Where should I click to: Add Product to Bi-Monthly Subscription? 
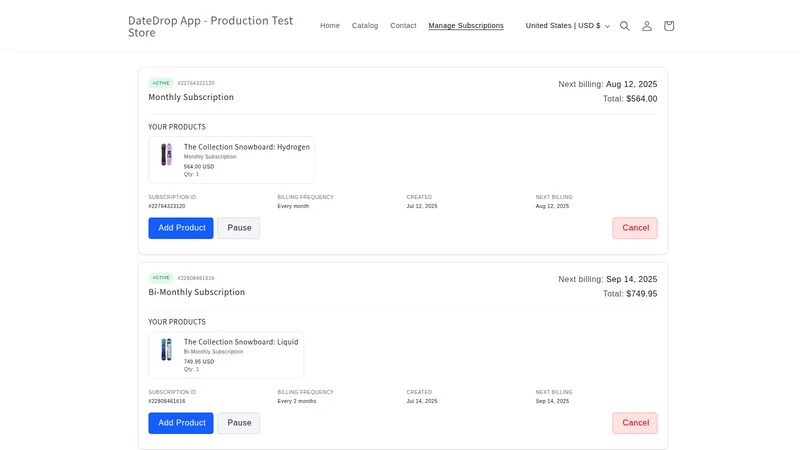coord(181,423)
